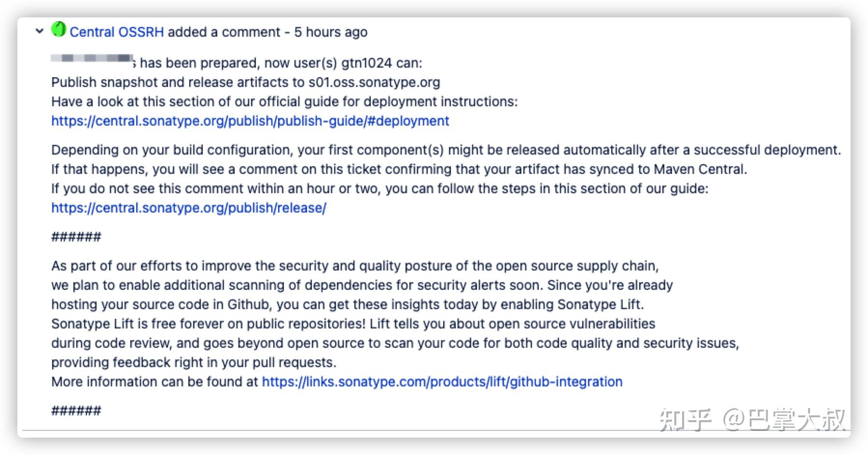Click the first ###### separator line
Viewport: 868px width, 455px height.
76,237
